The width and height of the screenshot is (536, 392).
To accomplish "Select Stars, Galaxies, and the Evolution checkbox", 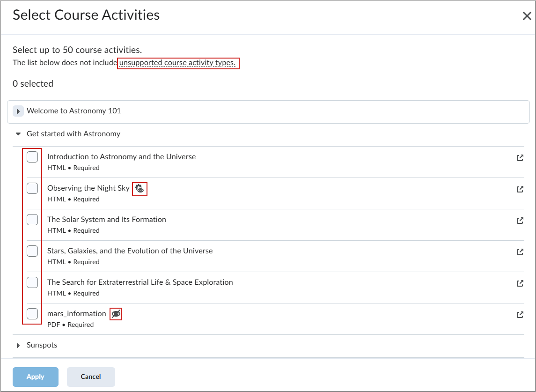I will click(32, 251).
